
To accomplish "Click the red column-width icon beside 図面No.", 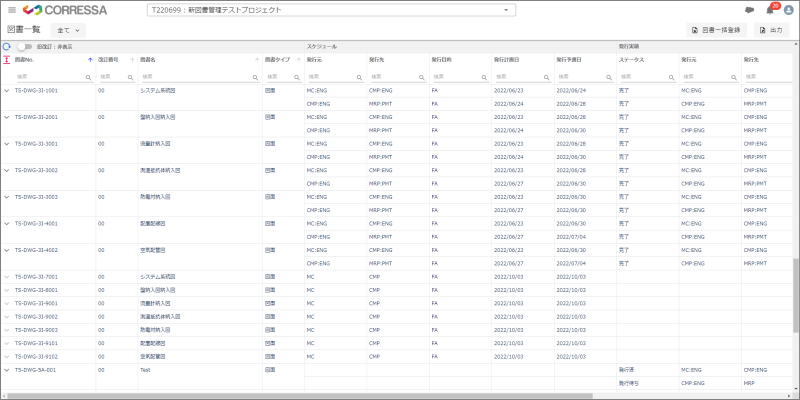I will (8, 61).
